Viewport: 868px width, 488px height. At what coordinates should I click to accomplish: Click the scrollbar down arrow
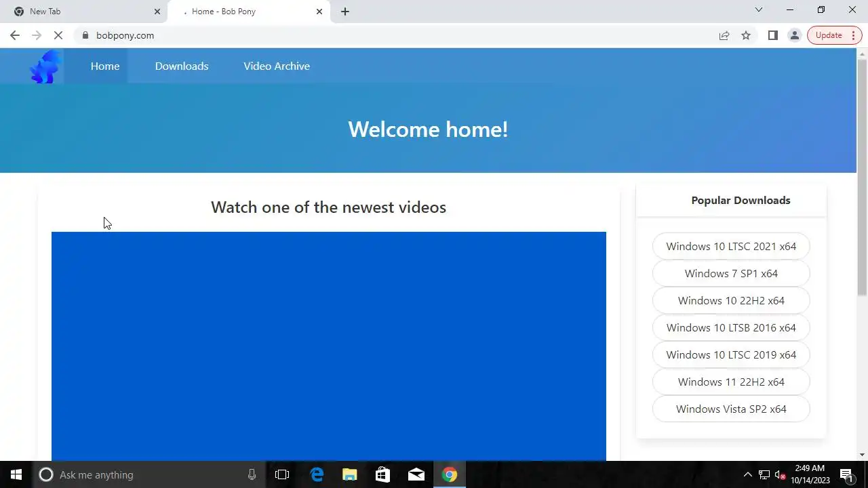pos(863,455)
